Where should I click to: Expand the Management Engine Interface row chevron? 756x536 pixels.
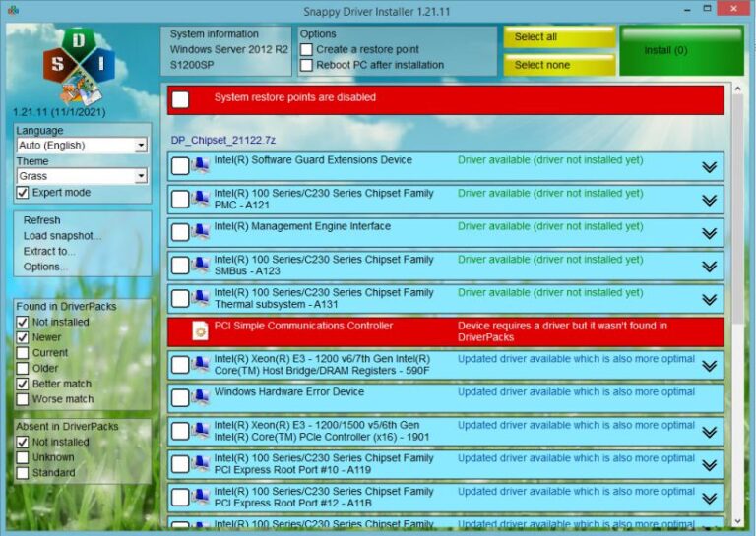(x=709, y=233)
